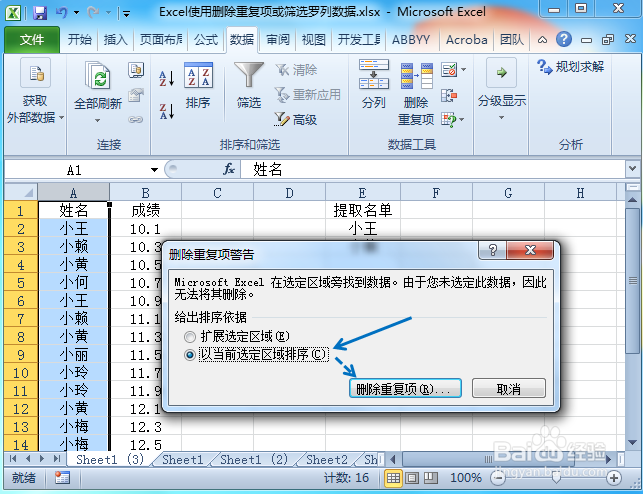Switch to Normal view in status bar
Screen dimensions: 643x494
point(393,478)
